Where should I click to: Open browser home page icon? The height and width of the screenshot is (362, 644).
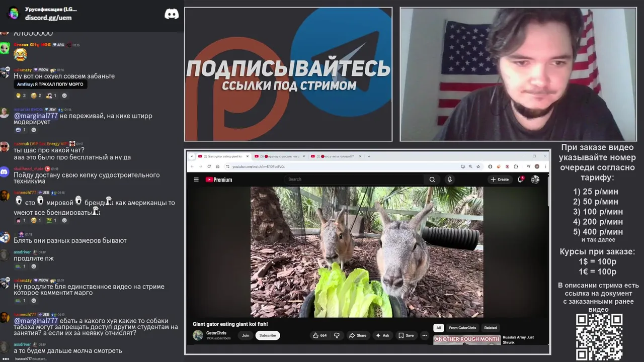[218, 166]
